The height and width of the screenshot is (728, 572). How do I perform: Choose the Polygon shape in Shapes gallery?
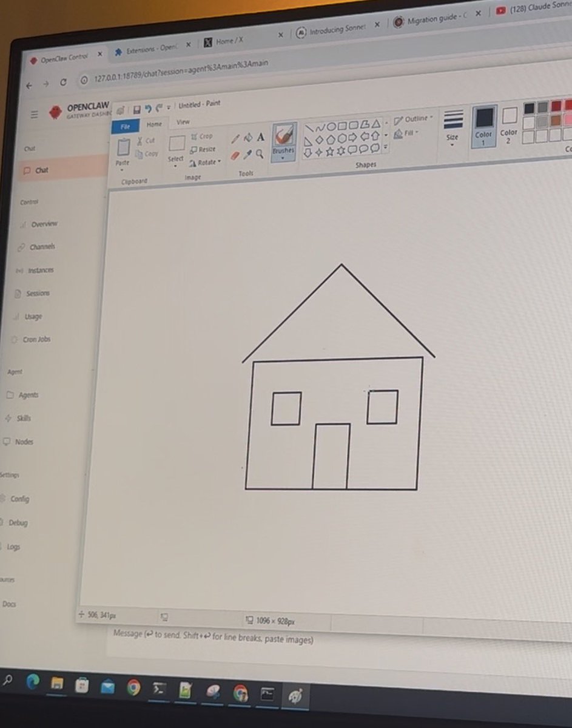click(x=365, y=125)
